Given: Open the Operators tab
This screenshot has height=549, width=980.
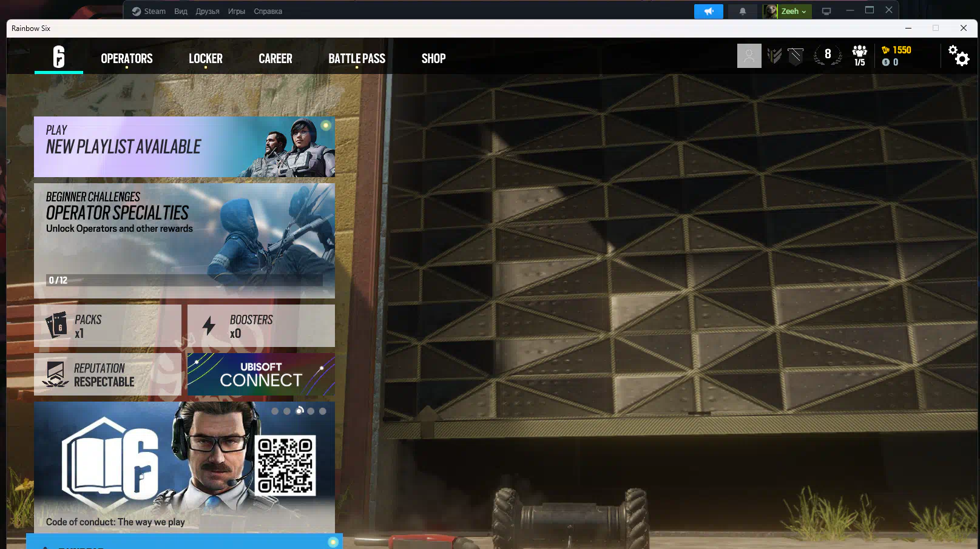Looking at the screenshot, I should point(127,58).
